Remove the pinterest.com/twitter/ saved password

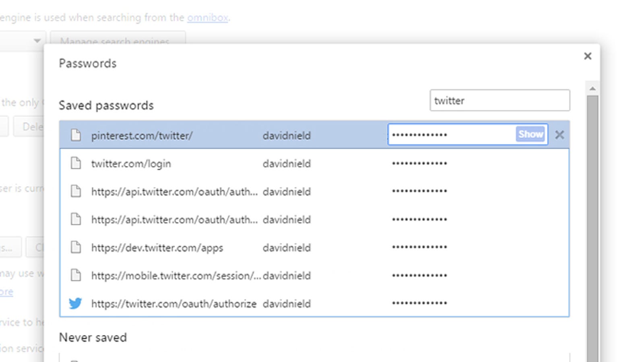559,135
